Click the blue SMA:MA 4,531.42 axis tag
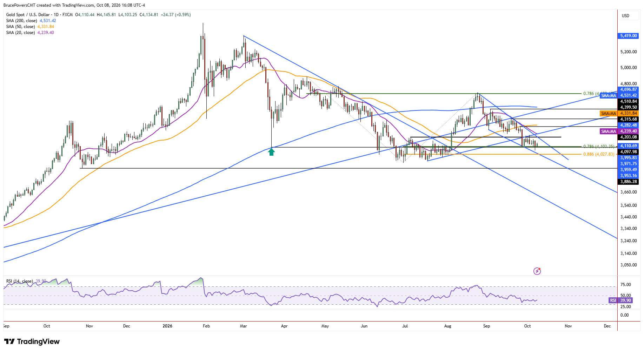This screenshot has height=352, width=644. pyautogui.click(x=619, y=95)
